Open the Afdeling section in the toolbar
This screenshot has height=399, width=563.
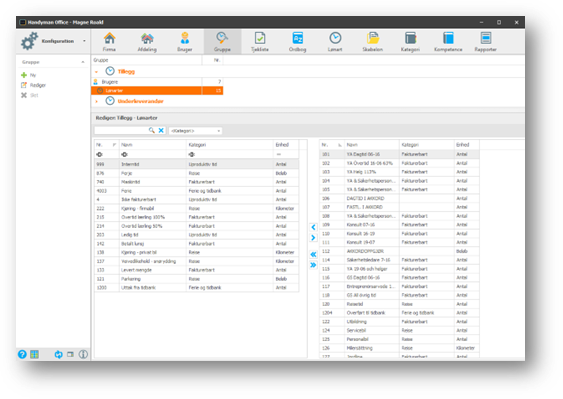tap(147, 42)
